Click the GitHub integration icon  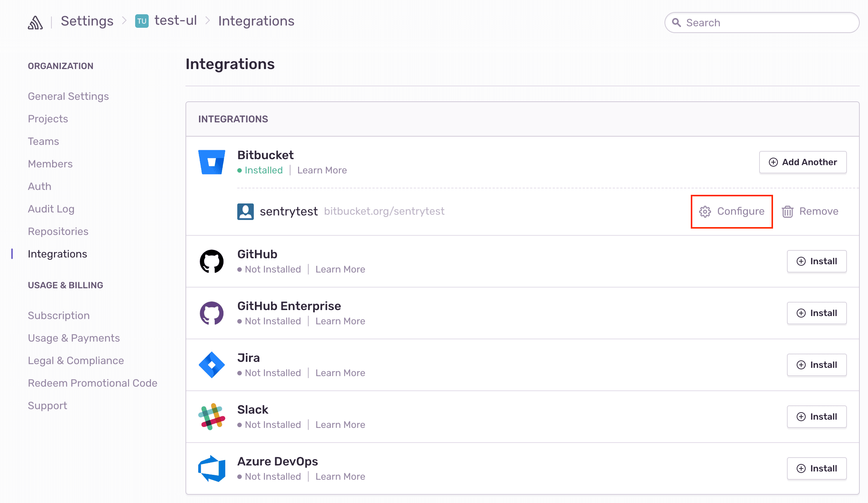click(x=212, y=261)
